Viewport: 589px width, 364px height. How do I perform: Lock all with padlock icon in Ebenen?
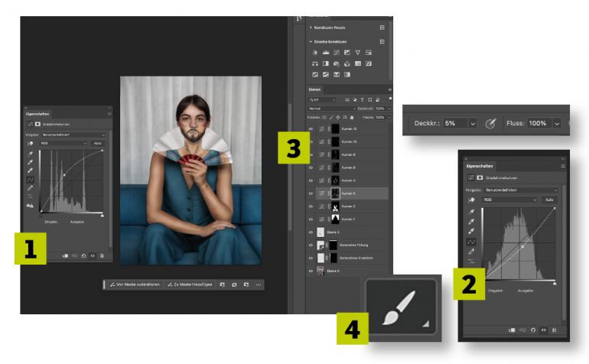pos(352,117)
